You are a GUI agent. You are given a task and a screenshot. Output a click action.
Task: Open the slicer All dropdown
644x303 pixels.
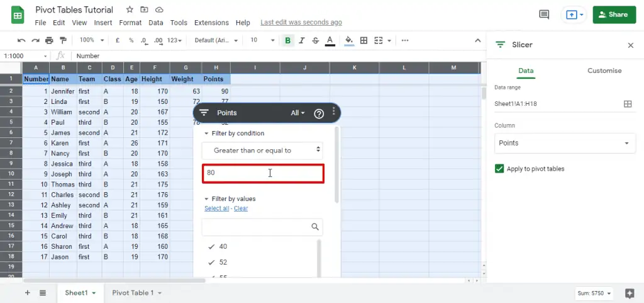point(297,113)
